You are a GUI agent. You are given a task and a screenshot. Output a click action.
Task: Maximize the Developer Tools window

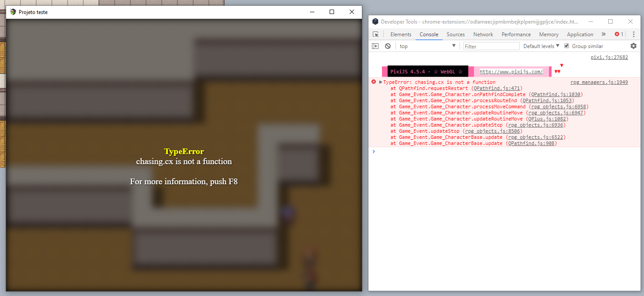[610, 21]
